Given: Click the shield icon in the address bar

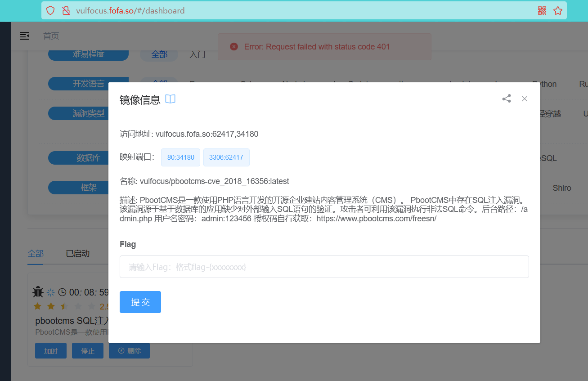Looking at the screenshot, I should point(50,10).
